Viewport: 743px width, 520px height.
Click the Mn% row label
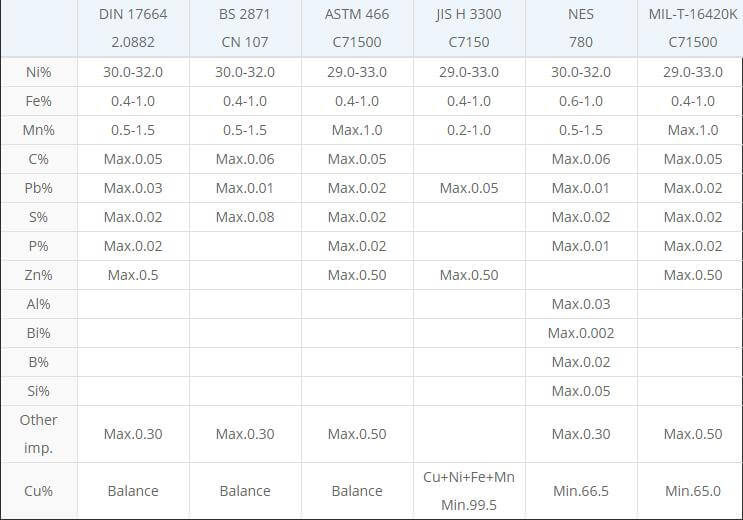coord(39,130)
